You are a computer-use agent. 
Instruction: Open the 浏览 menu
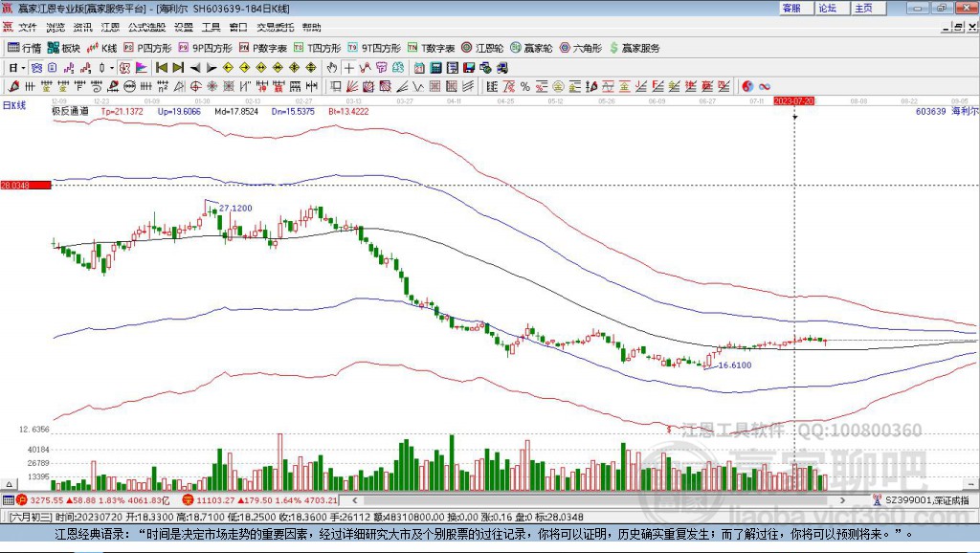pos(55,27)
